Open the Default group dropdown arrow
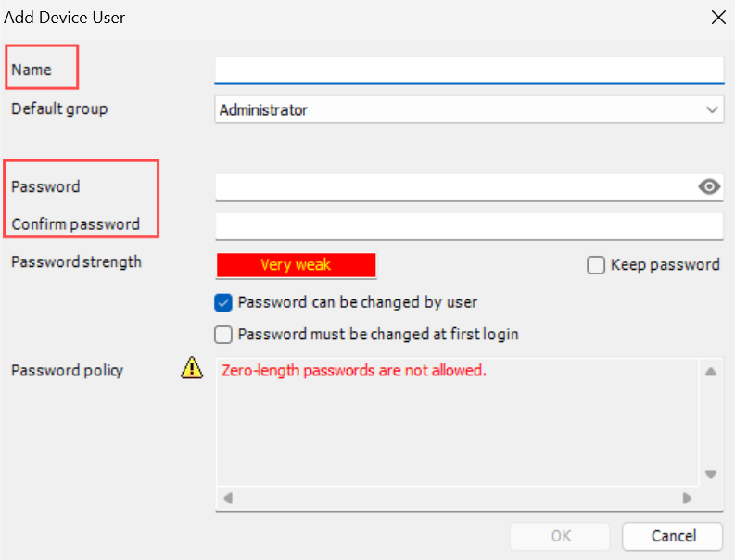This screenshot has width=735, height=560. (x=712, y=109)
